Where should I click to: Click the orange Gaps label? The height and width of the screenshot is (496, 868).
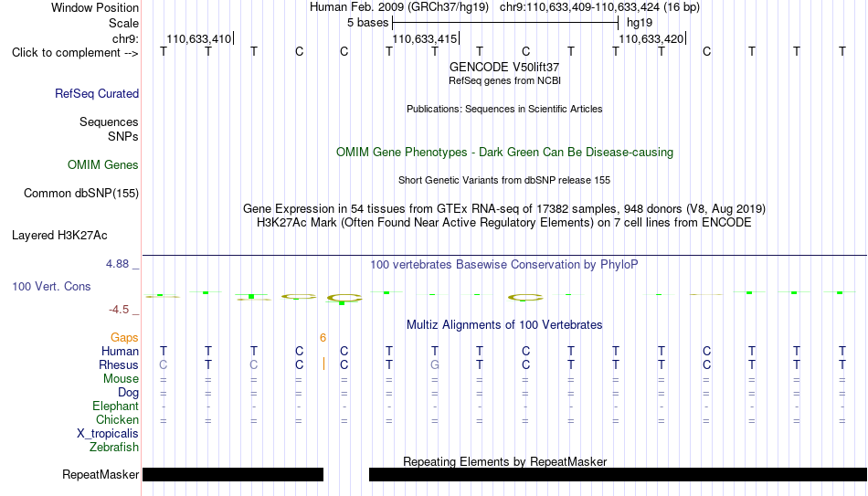pyautogui.click(x=124, y=338)
